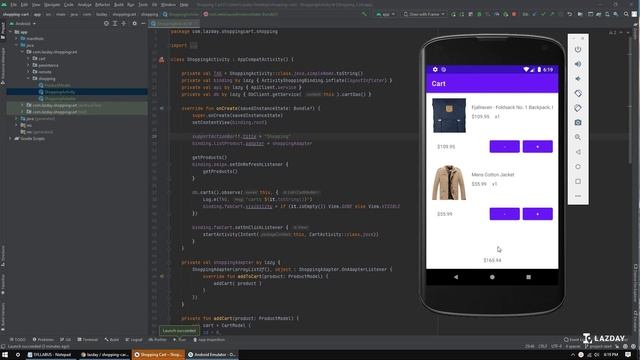Zoom emulator with magnifier icon

click(x=578, y=137)
